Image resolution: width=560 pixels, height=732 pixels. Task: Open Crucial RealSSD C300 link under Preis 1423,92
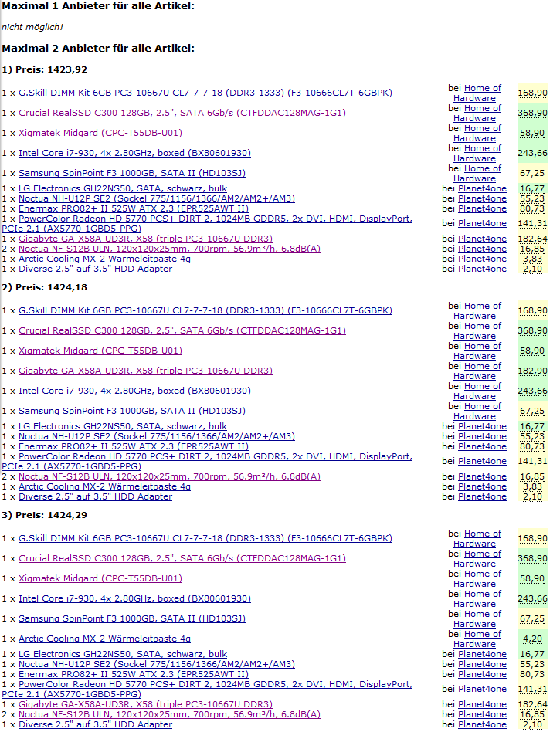pyautogui.click(x=182, y=113)
